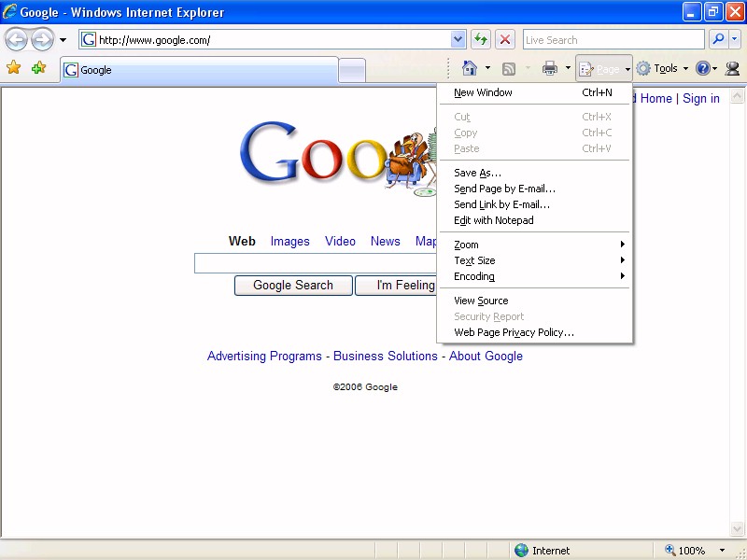Click the Internet zone globe icon
The width and height of the screenshot is (747, 560).
(x=522, y=550)
